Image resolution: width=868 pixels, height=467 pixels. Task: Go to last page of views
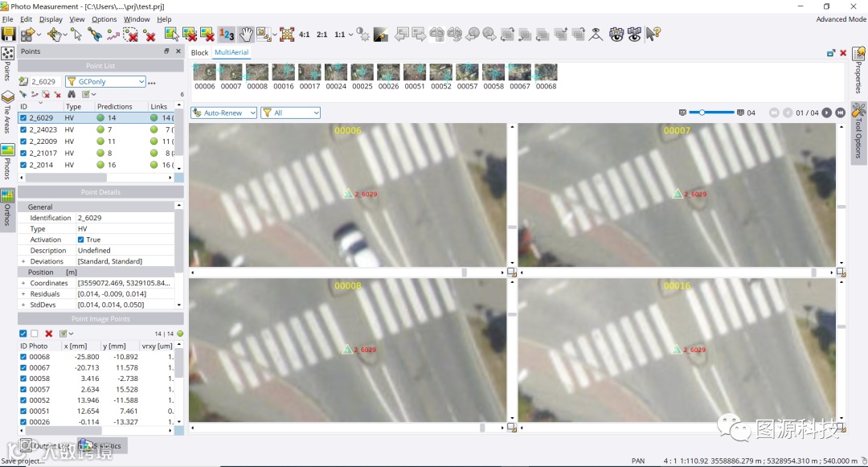pyautogui.click(x=841, y=113)
